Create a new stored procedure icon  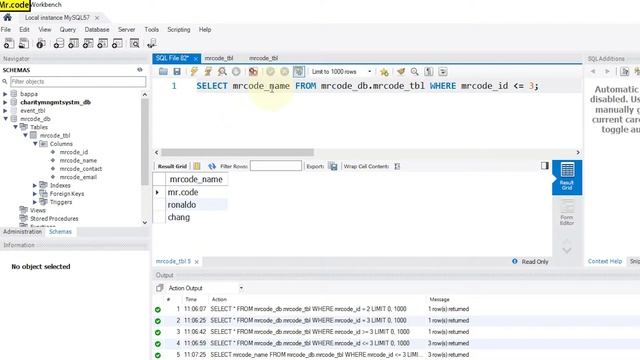(103, 43)
